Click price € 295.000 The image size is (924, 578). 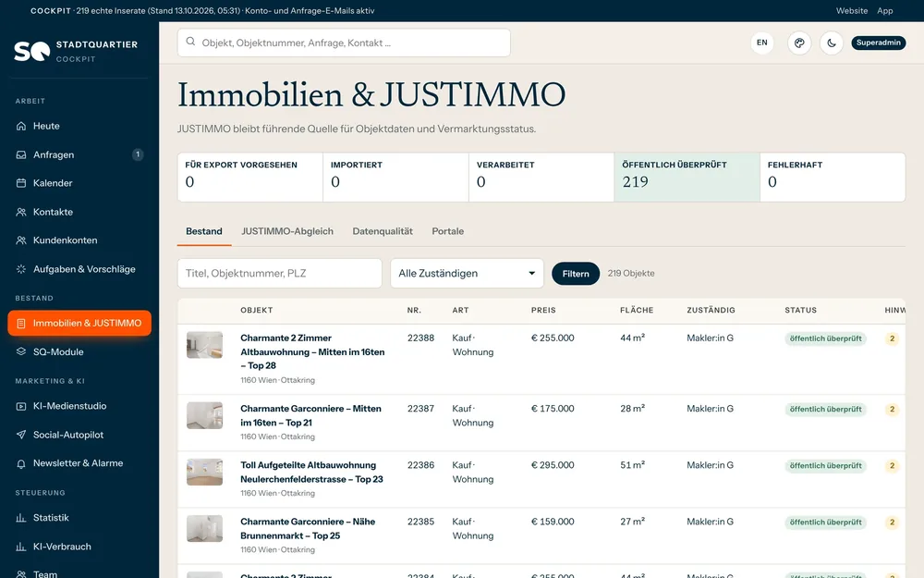(553, 465)
